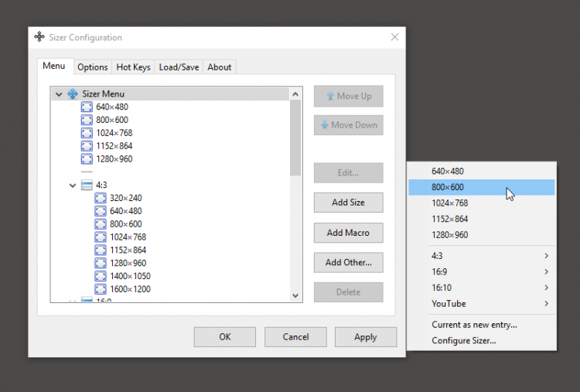Open the 16:10 submenu arrow

pos(546,288)
